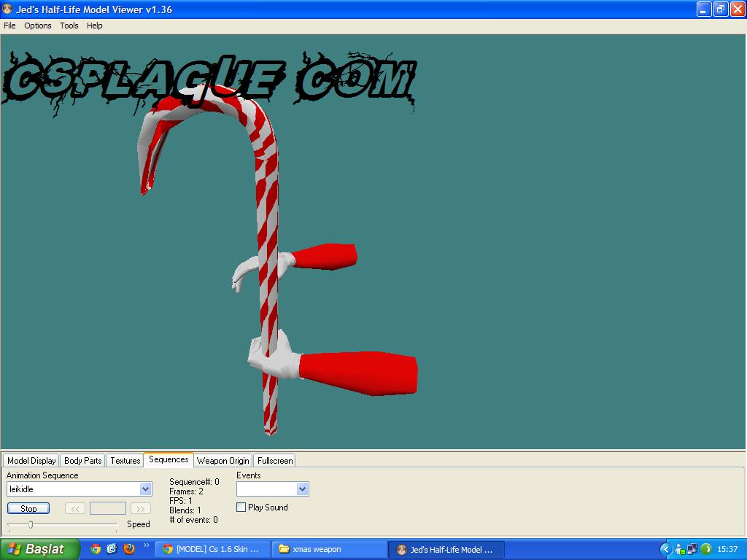Switch to the Textures tab

(125, 461)
